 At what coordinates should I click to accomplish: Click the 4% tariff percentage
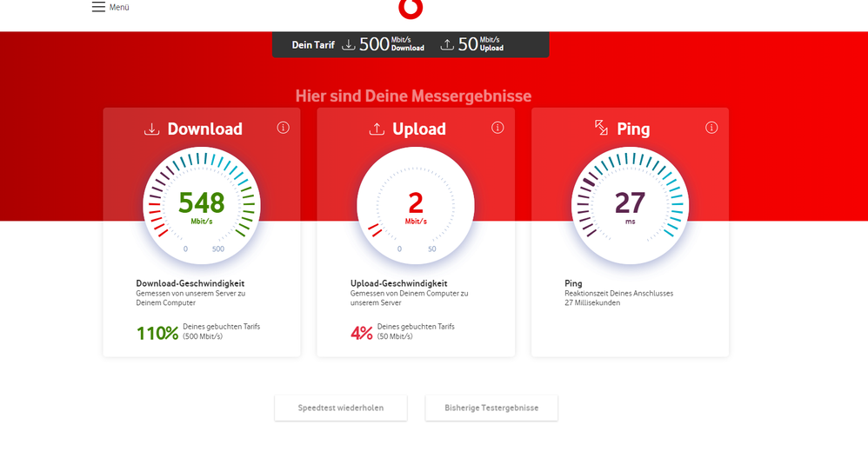tap(362, 333)
